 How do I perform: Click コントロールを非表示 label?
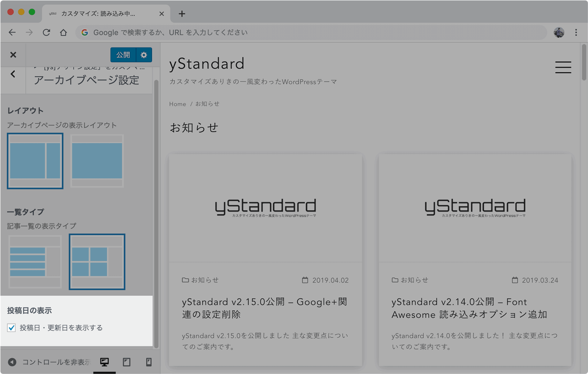point(56,362)
